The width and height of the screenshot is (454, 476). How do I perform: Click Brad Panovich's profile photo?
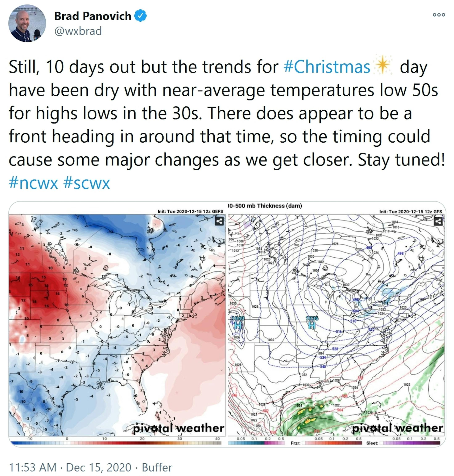[x=27, y=24]
